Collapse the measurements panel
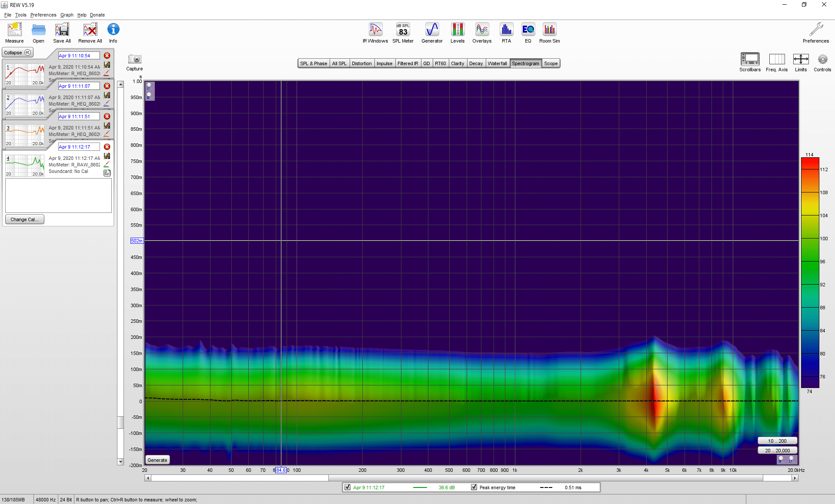The width and height of the screenshot is (835, 504). click(17, 53)
